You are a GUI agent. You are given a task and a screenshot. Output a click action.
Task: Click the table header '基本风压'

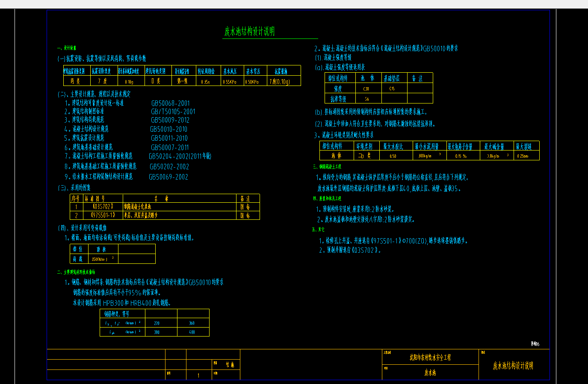click(x=230, y=71)
